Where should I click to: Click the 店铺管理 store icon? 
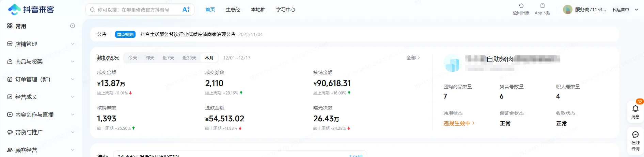(10, 44)
